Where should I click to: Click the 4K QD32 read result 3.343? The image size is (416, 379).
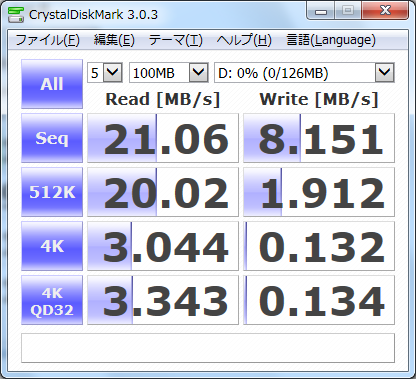(x=163, y=300)
